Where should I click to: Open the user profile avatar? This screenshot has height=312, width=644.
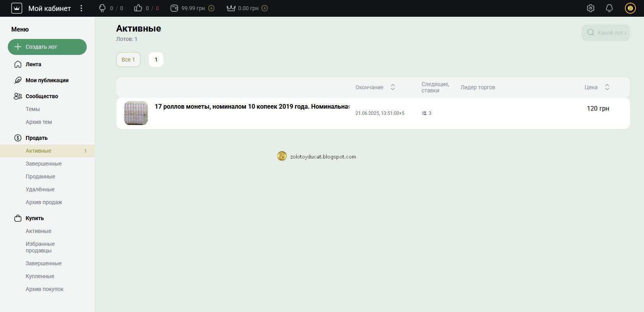pyautogui.click(x=630, y=8)
